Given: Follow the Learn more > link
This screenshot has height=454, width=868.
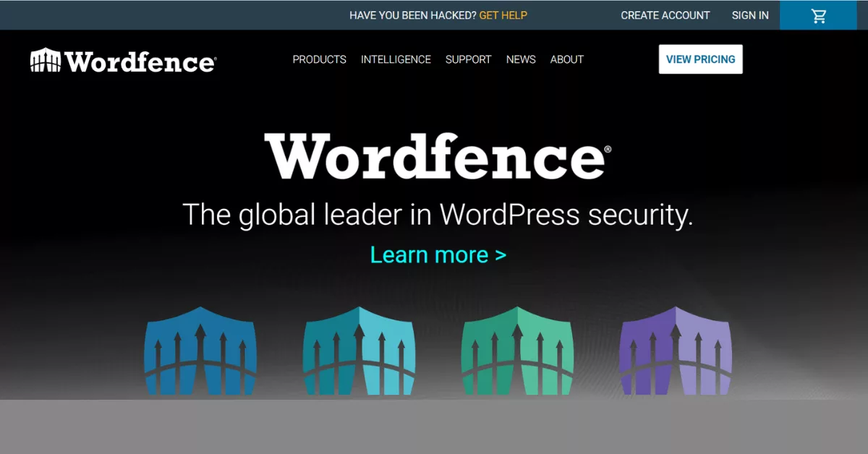Looking at the screenshot, I should tap(438, 254).
